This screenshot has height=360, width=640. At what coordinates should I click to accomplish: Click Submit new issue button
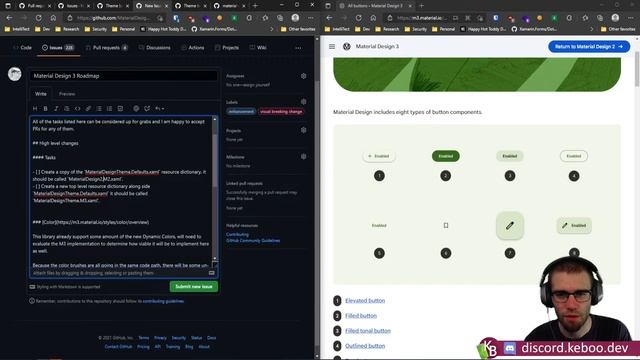click(194, 287)
